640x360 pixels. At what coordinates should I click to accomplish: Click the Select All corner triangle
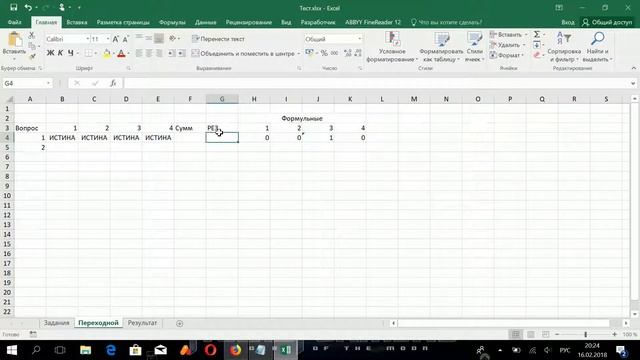(x=9, y=99)
